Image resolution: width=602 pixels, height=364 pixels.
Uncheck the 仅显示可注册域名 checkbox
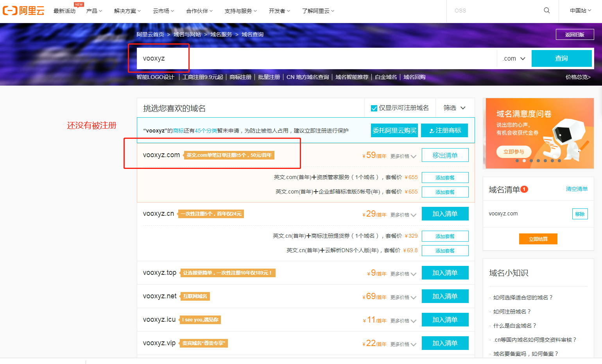[x=374, y=108]
